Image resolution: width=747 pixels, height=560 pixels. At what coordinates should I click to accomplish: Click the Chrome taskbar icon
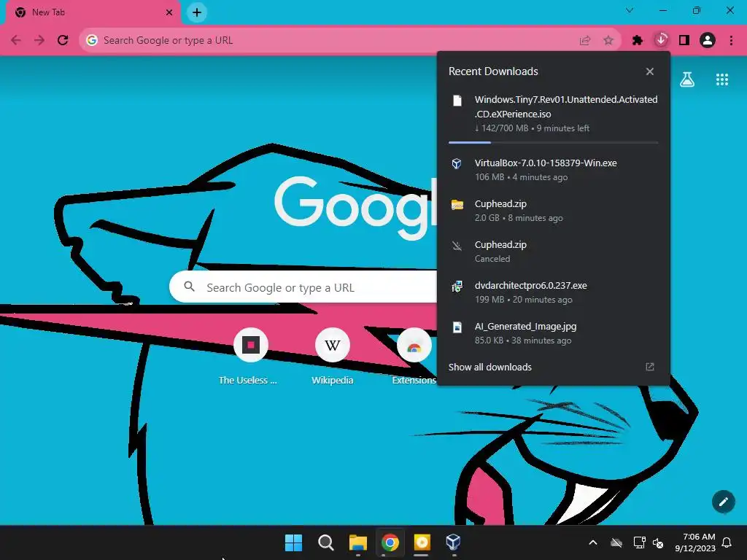tap(390, 542)
